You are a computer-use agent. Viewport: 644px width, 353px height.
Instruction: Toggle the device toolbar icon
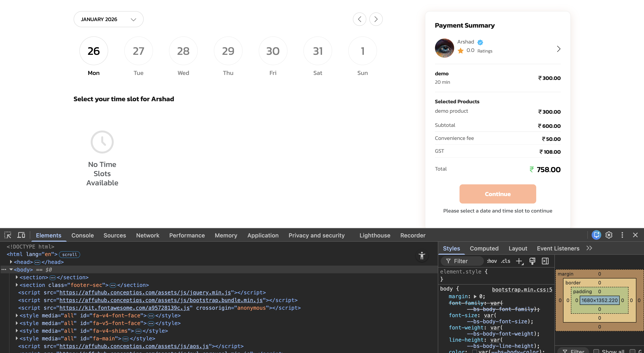pyautogui.click(x=21, y=235)
